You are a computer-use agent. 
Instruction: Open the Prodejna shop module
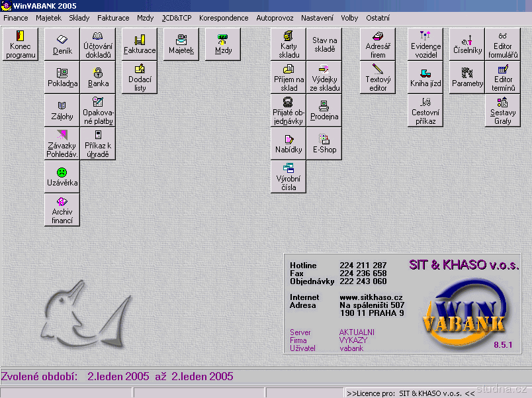coord(324,111)
